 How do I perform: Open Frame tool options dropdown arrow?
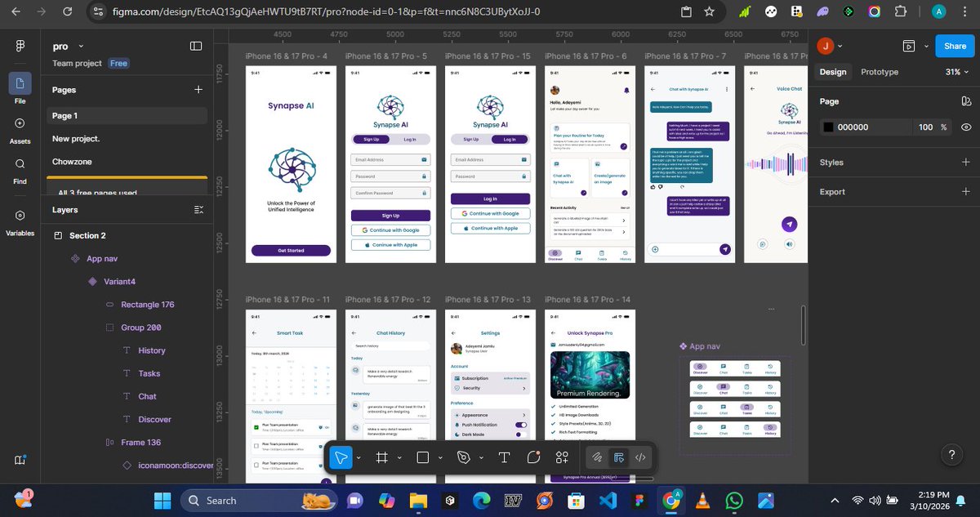[399, 457]
